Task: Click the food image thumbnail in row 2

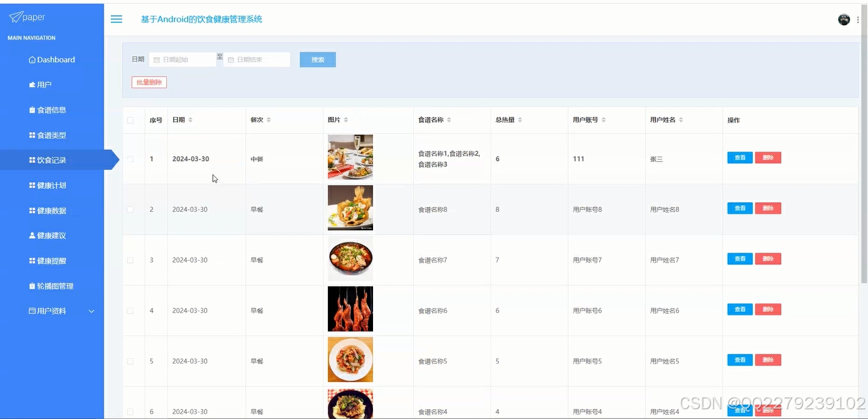Action: (x=350, y=208)
